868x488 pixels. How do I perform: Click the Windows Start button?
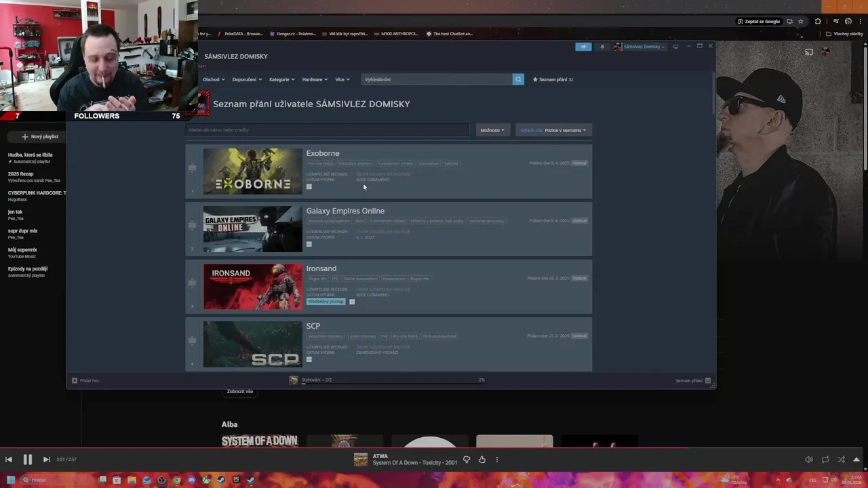coord(11,480)
